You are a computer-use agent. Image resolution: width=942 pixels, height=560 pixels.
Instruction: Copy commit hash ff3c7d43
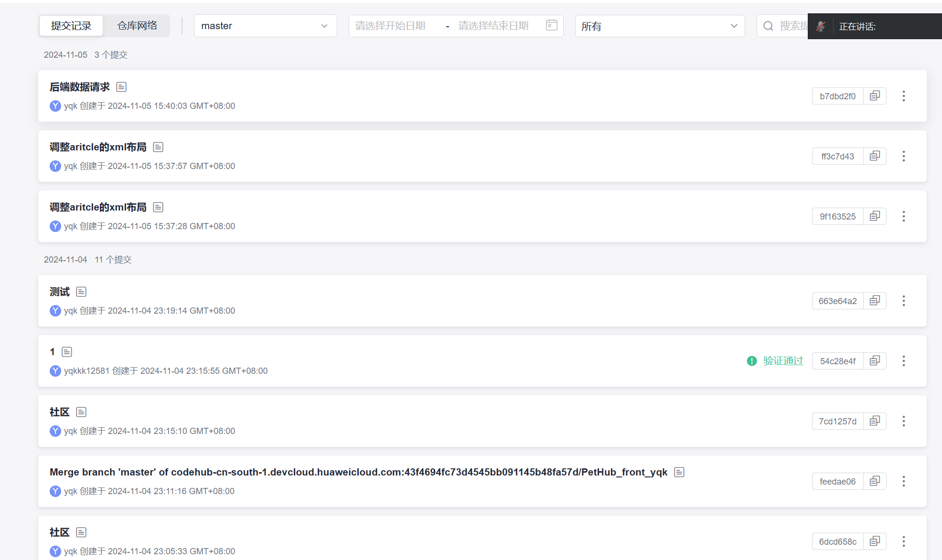tap(875, 156)
